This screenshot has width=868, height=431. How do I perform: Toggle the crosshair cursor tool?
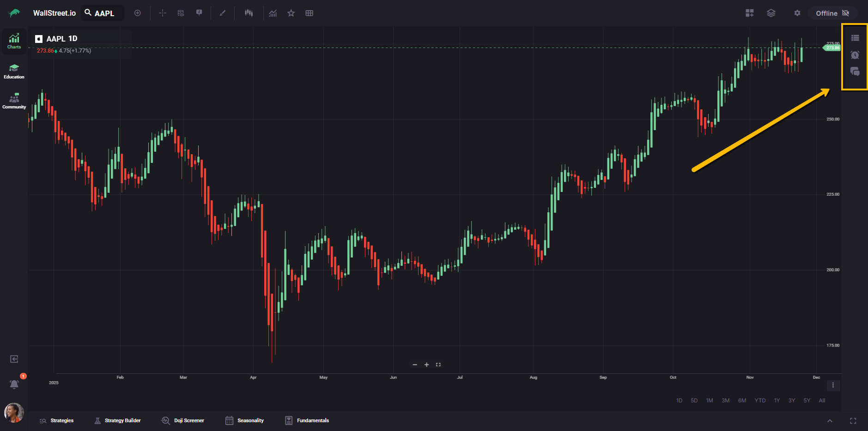(163, 13)
